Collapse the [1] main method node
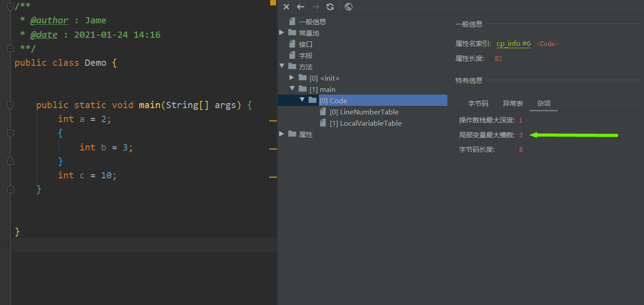Viewport: 644px width, 305px height. click(292, 89)
